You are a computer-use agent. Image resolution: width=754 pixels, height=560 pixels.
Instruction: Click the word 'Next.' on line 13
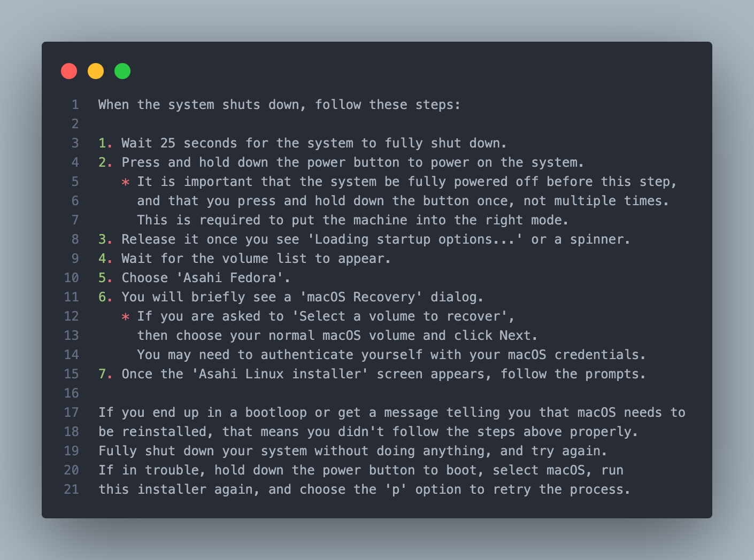coord(519,336)
